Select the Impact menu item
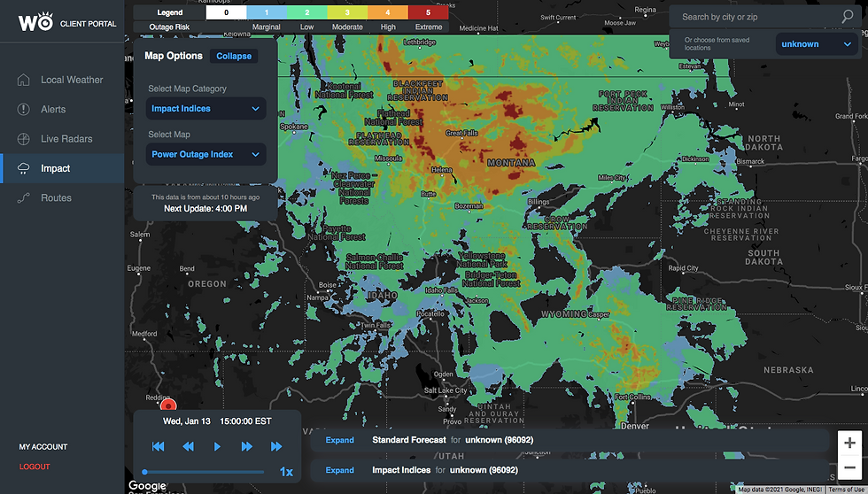Image resolution: width=868 pixels, height=494 pixels. 62,169
